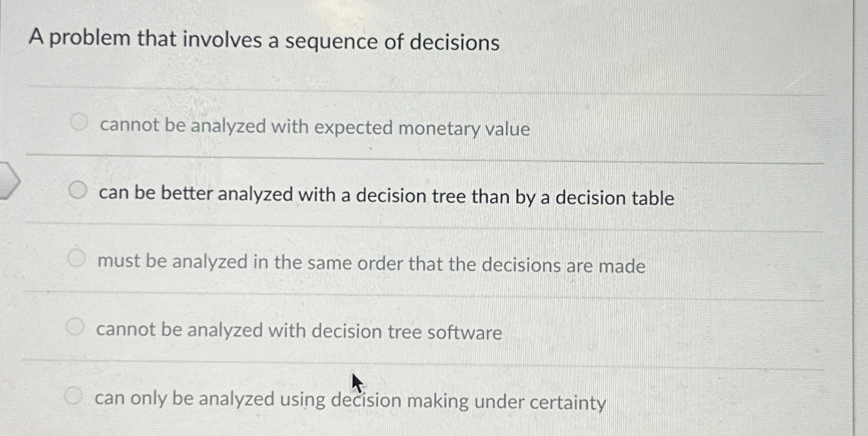Select radio button for 'cannot be analyzed with expected monetary value'
This screenshot has height=436, width=868.
[78, 121]
